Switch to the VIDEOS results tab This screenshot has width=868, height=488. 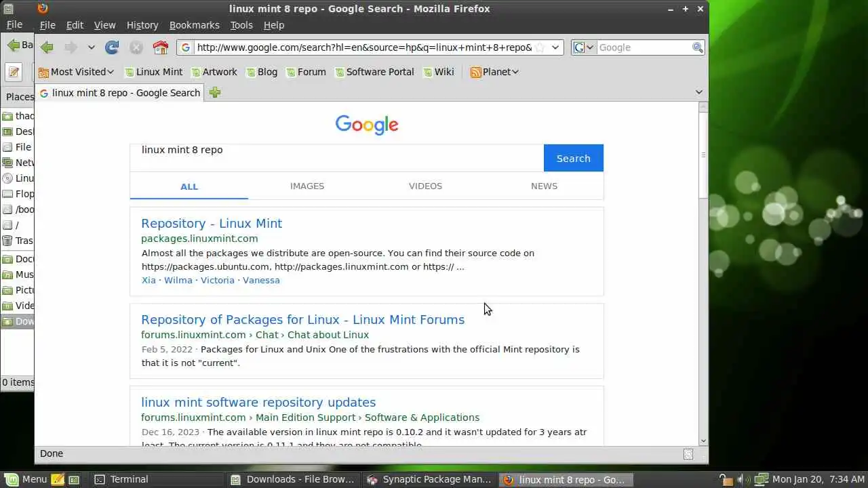pyautogui.click(x=425, y=186)
